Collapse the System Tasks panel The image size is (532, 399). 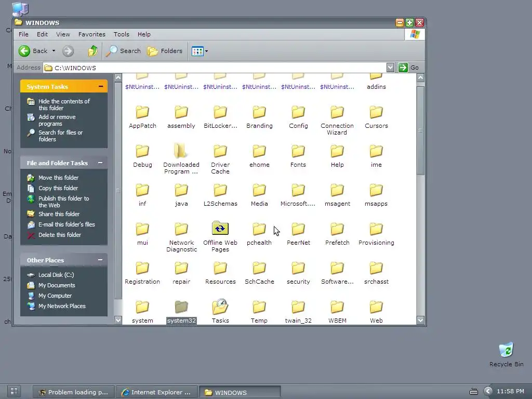pyautogui.click(x=101, y=87)
